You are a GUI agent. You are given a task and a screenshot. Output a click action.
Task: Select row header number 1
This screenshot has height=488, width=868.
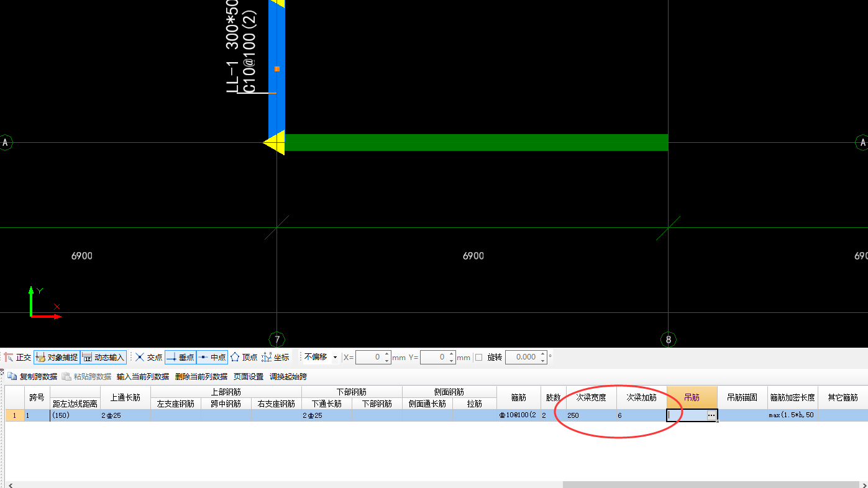(x=15, y=415)
